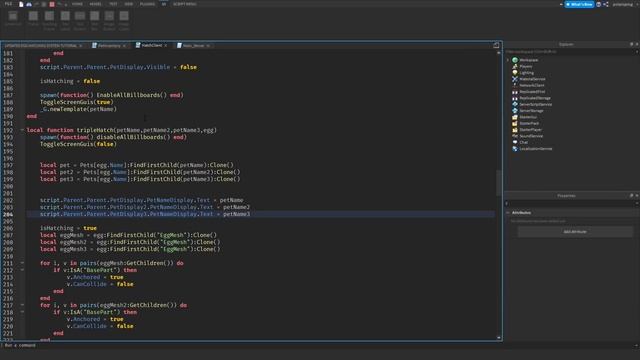
Task: Click the ReplicatedFirst icon in Explorer
Action: [515, 92]
